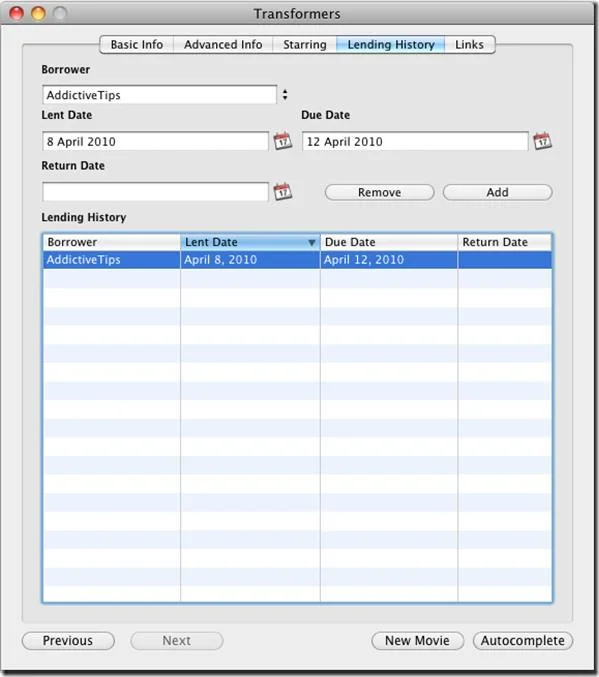The image size is (599, 677).
Task: Expand the Borrower combo box arrows
Action: coord(285,95)
